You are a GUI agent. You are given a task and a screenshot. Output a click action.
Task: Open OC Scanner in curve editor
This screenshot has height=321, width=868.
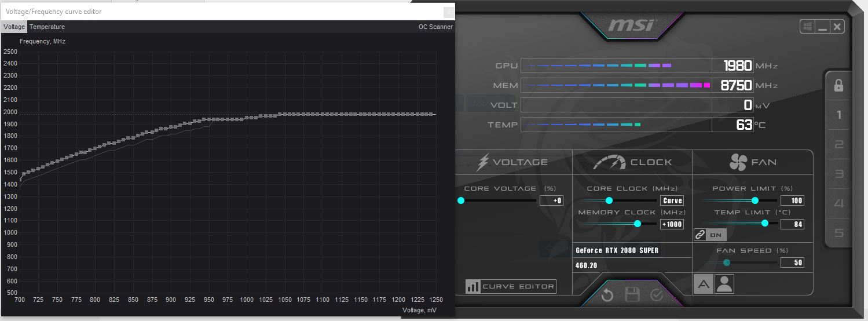tap(435, 27)
